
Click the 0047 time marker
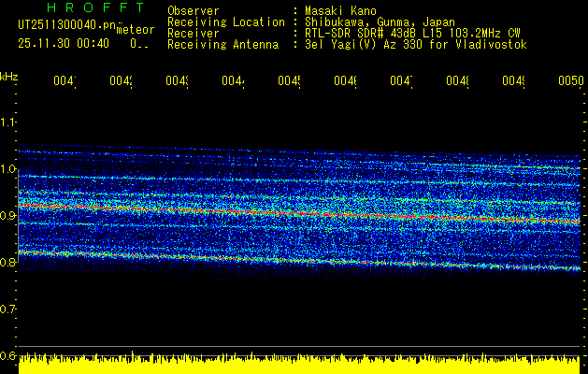[x=401, y=80]
